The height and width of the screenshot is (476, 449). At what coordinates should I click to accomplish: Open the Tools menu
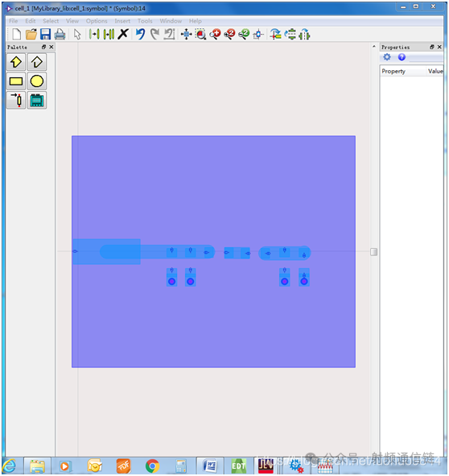tap(145, 21)
